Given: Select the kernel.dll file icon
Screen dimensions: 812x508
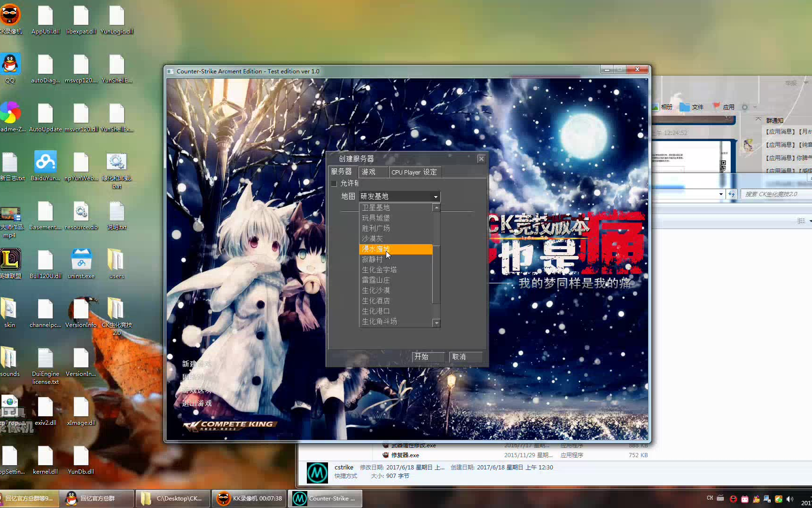Looking at the screenshot, I should point(46,460).
